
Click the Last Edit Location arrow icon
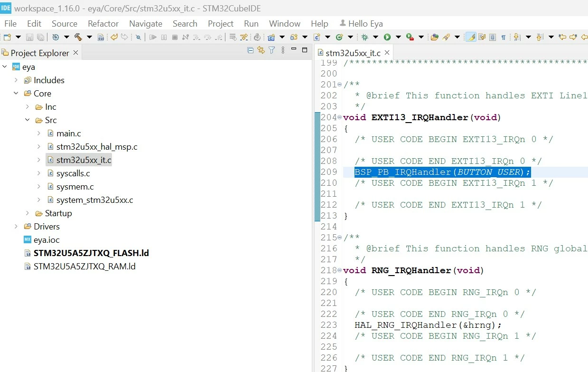pyautogui.click(x=562, y=37)
